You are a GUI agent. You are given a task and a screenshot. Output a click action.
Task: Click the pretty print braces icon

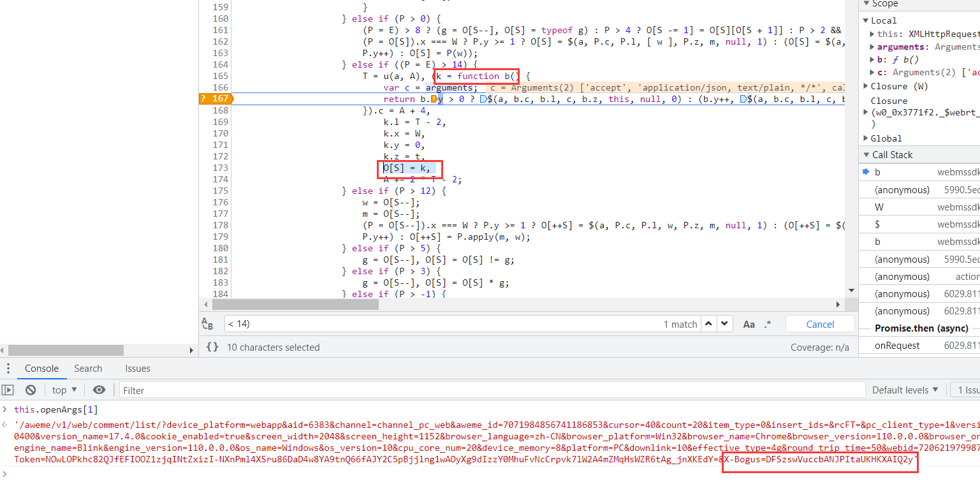click(x=212, y=348)
